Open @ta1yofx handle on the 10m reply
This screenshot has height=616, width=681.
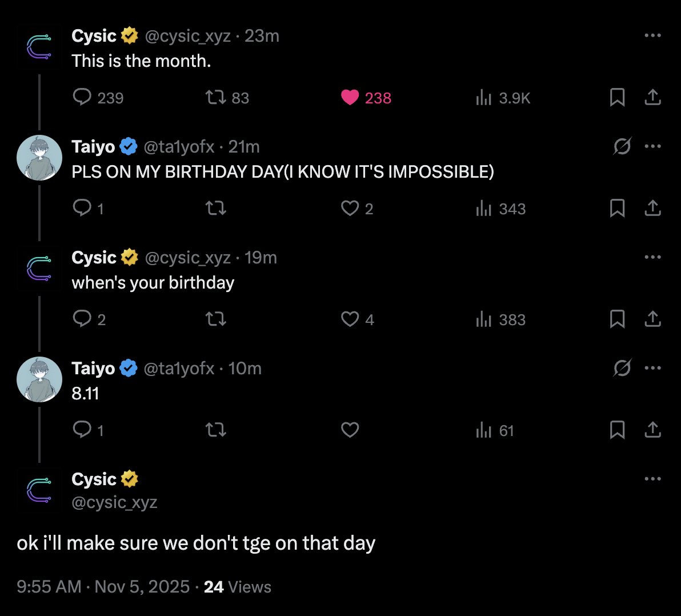coord(179,369)
